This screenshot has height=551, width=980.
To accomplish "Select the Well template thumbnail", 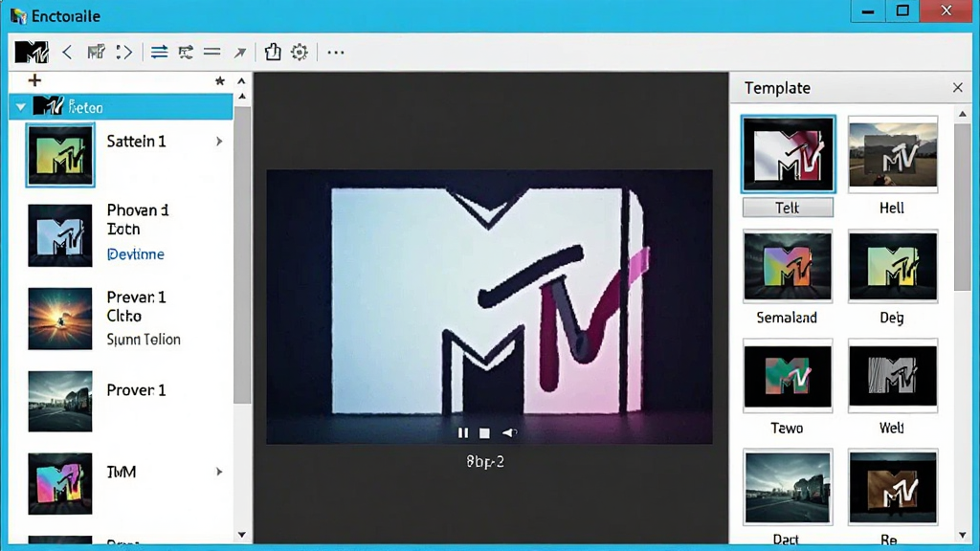I will (893, 375).
